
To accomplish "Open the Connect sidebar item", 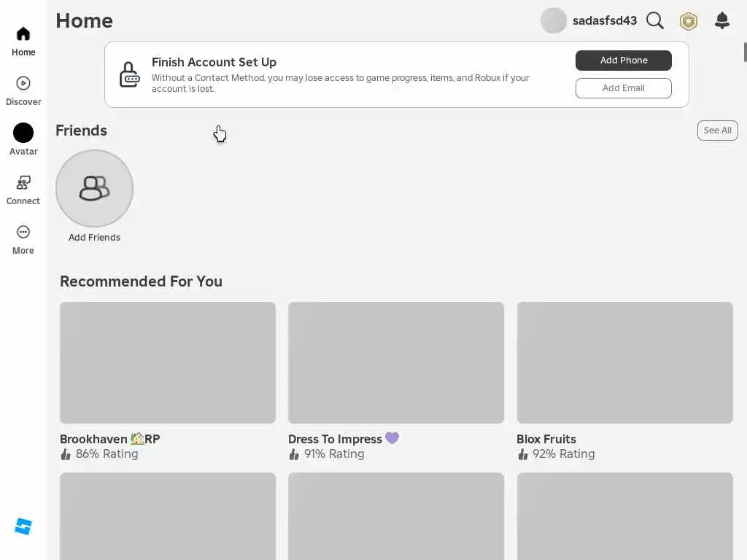I will [x=23, y=190].
